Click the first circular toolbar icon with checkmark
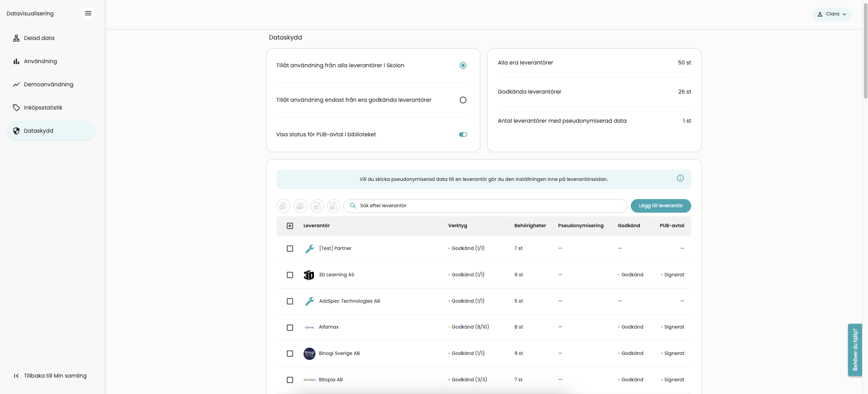 click(283, 206)
